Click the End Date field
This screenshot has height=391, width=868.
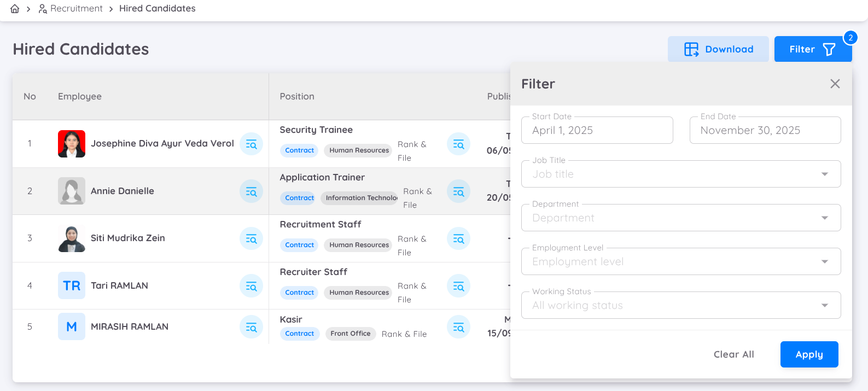pos(765,131)
